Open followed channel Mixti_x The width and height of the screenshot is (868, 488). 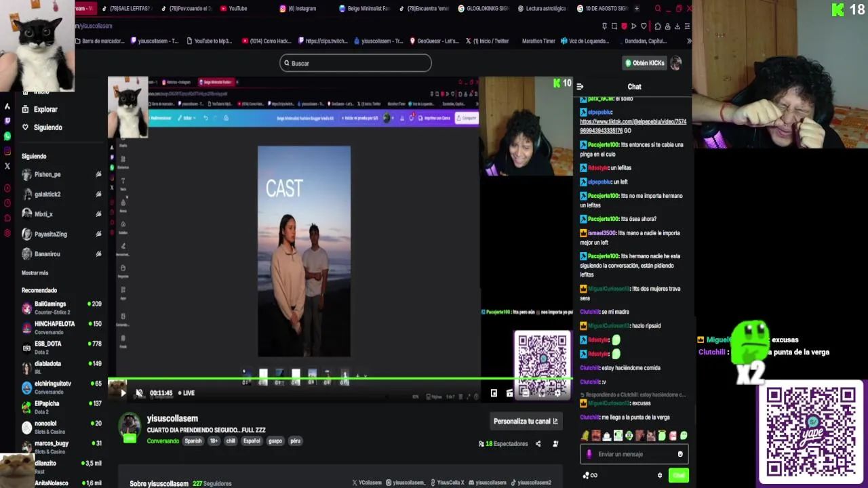(x=43, y=214)
